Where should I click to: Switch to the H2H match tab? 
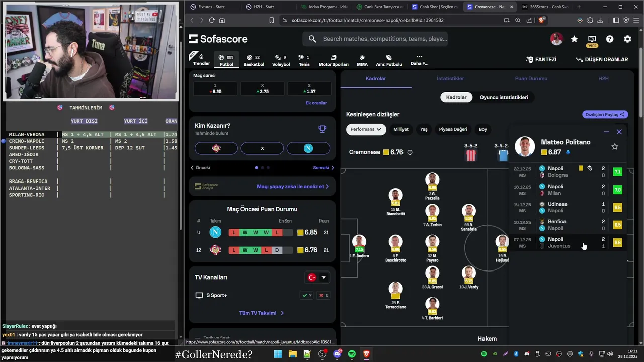click(603, 79)
